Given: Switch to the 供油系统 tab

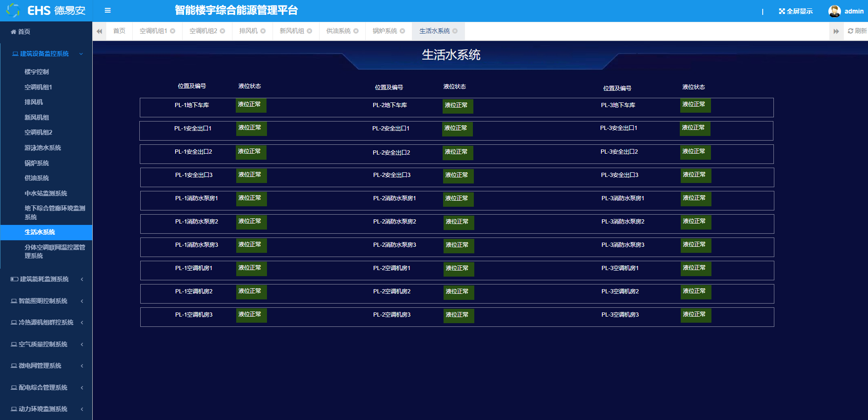Looking at the screenshot, I should click(338, 31).
